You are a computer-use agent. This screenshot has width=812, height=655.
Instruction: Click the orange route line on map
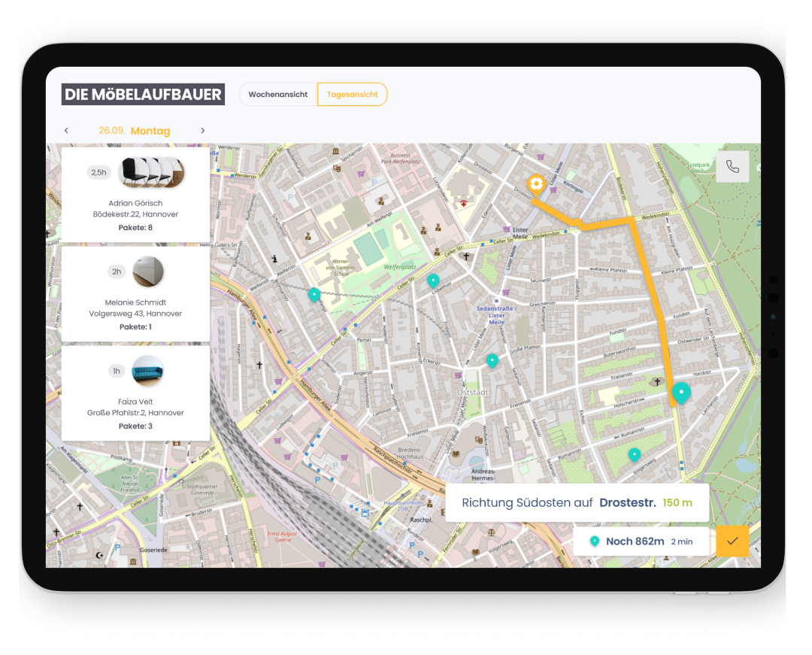pyautogui.click(x=652, y=290)
